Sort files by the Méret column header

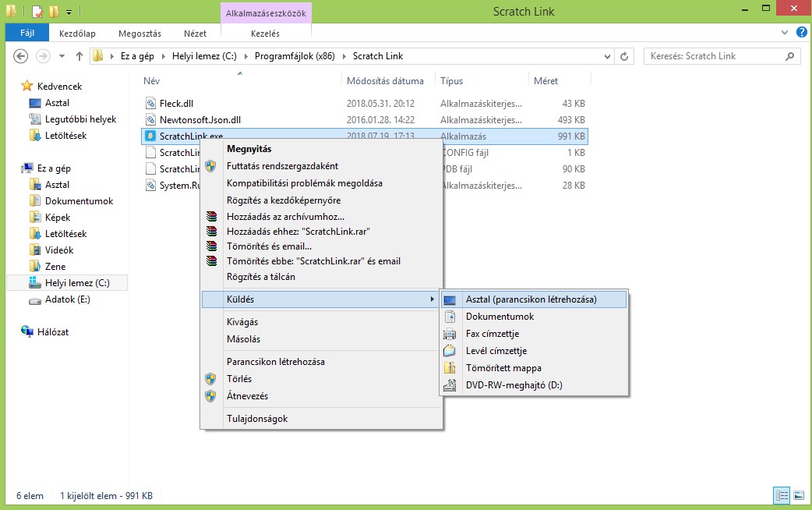pyautogui.click(x=546, y=81)
